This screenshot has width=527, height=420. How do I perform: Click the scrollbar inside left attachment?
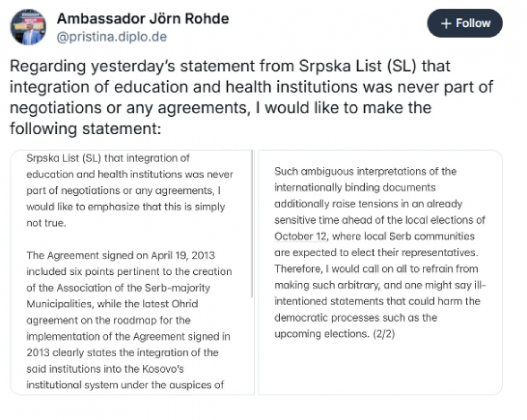click(252, 224)
